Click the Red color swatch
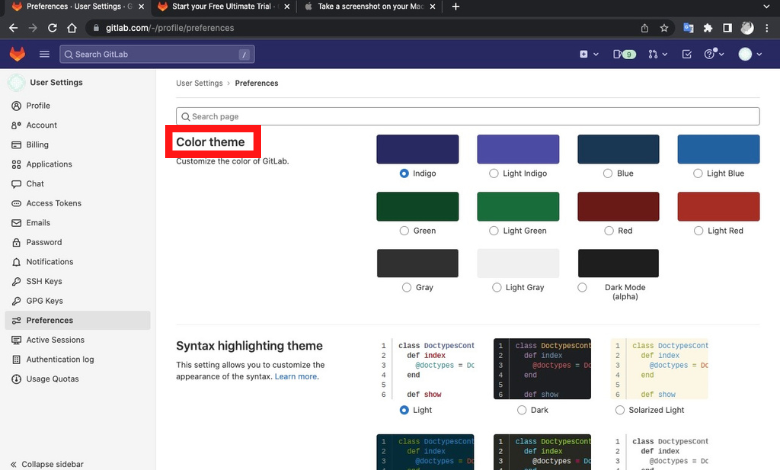780x470 pixels. [x=618, y=206]
